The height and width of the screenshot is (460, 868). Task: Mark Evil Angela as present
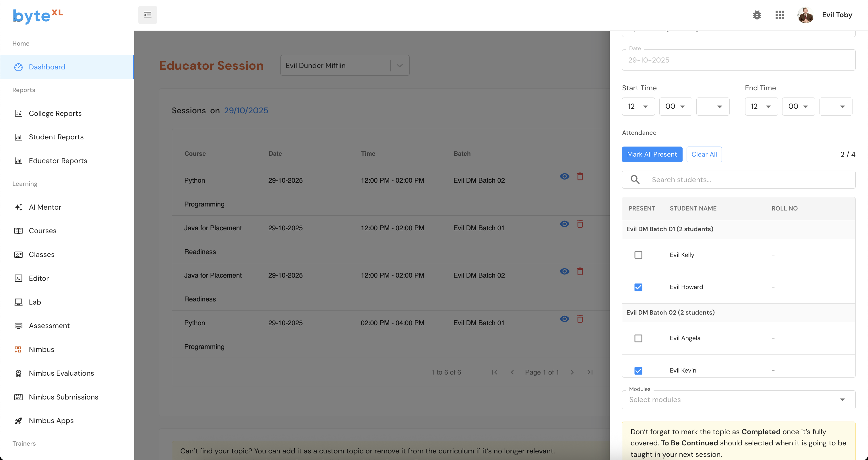[638, 338]
